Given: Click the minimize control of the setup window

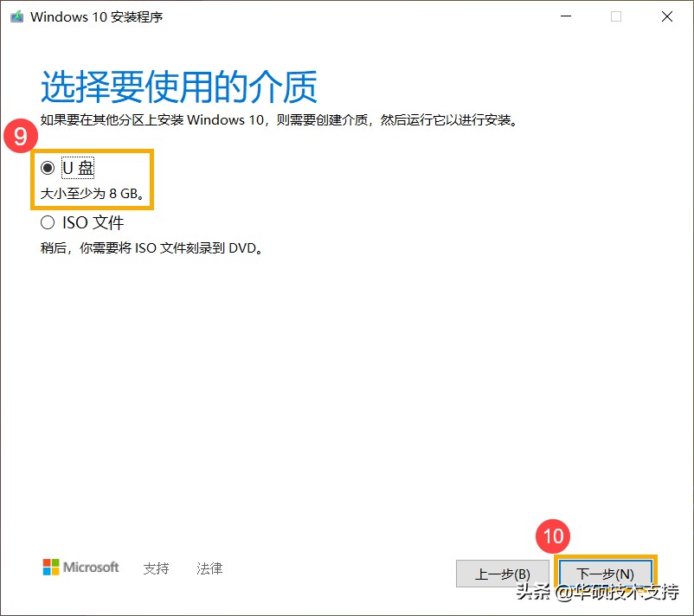Looking at the screenshot, I should (566, 16).
